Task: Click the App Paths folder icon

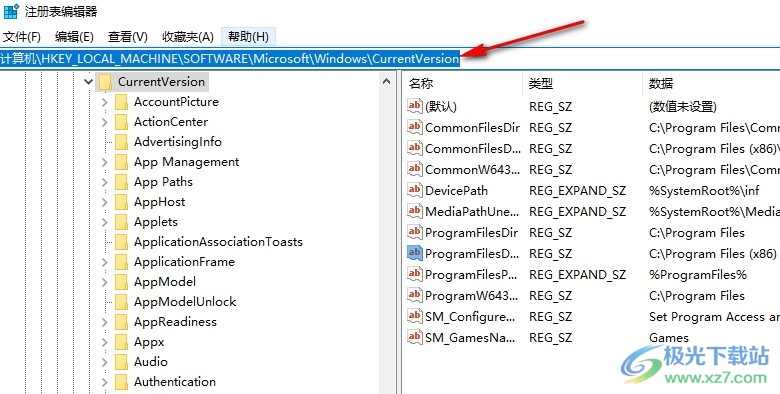Action: pos(121,182)
